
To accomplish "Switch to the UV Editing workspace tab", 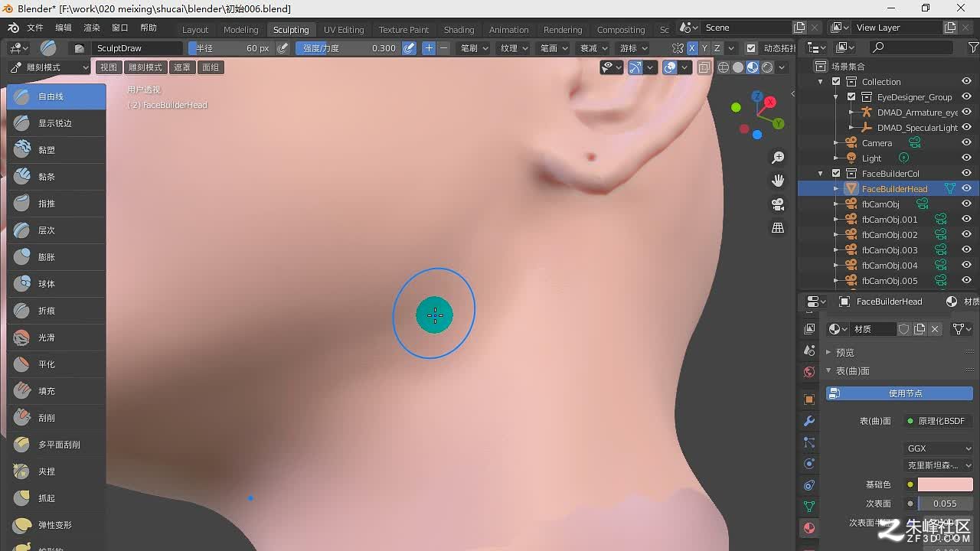I will [x=344, y=30].
